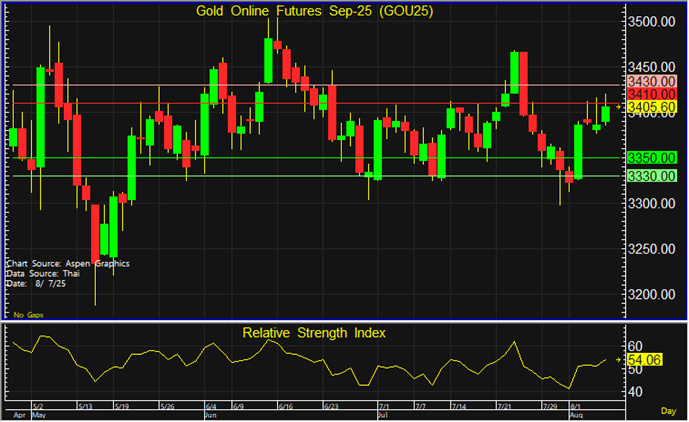
Task: Select the 3330.00 green support label
Action: [652, 176]
